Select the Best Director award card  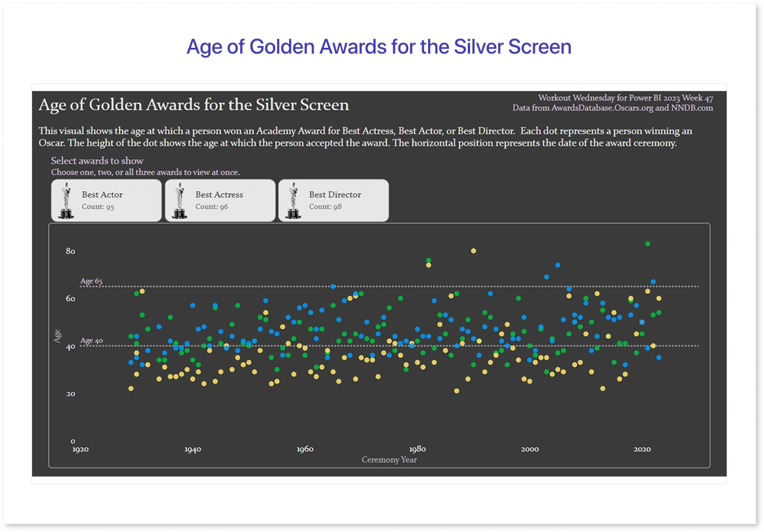334,200
